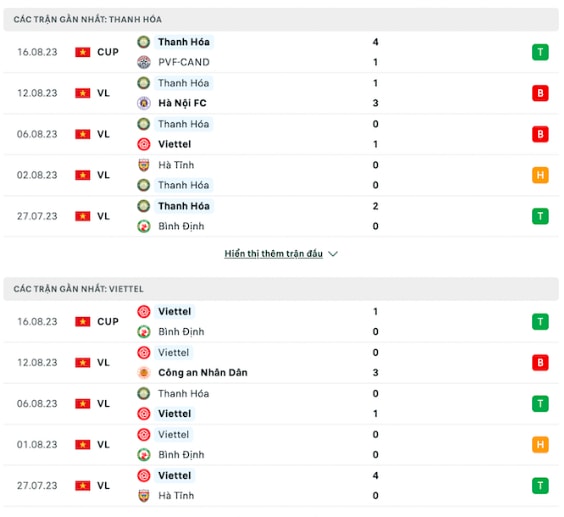
Task: Open the Hà Nội FC team name link
Action: [x=182, y=103]
